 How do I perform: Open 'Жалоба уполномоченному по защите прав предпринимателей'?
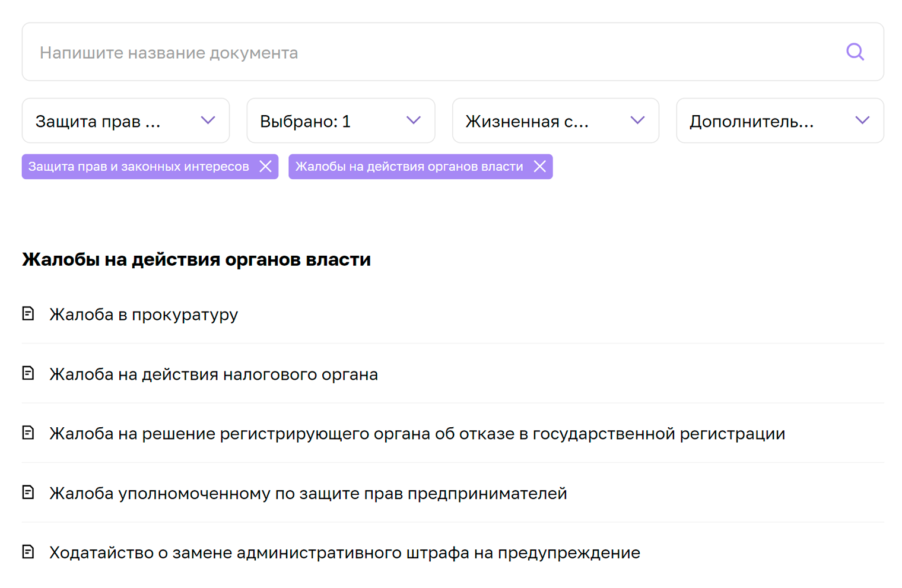308,493
